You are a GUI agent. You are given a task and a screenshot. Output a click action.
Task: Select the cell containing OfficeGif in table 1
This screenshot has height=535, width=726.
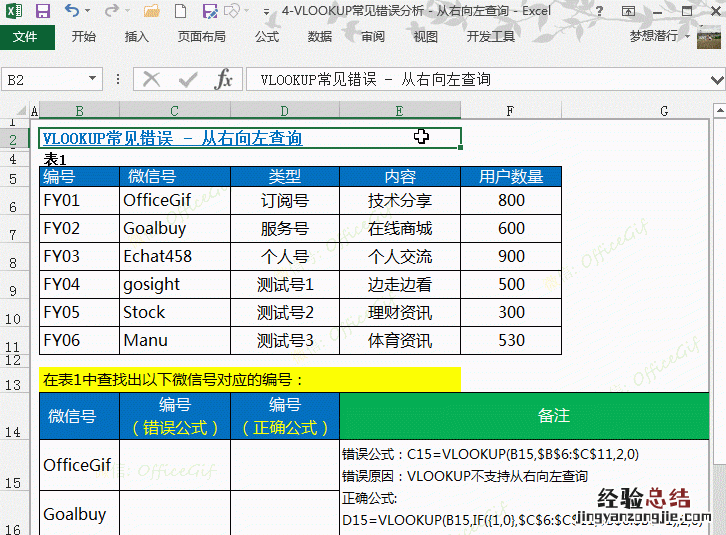(x=174, y=200)
